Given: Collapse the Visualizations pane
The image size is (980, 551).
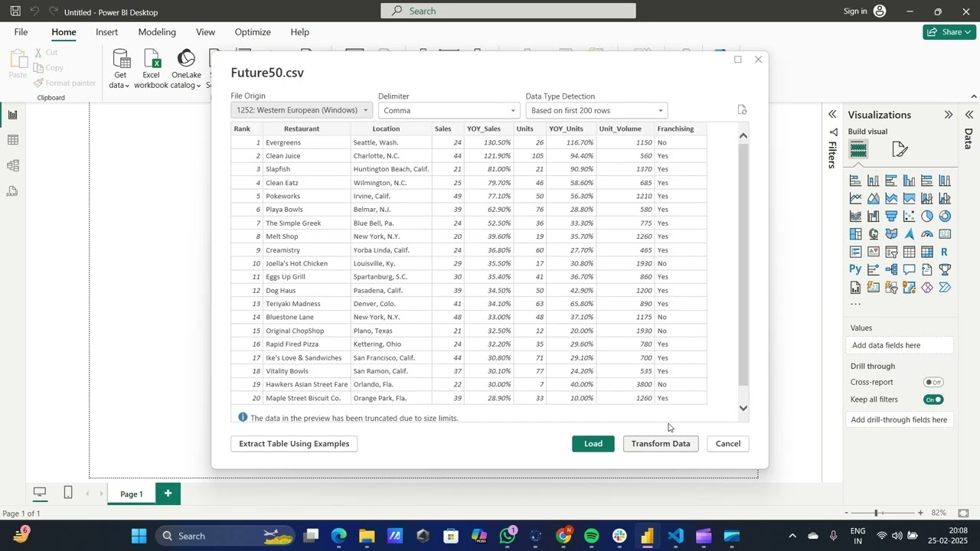Looking at the screenshot, I should tap(949, 115).
